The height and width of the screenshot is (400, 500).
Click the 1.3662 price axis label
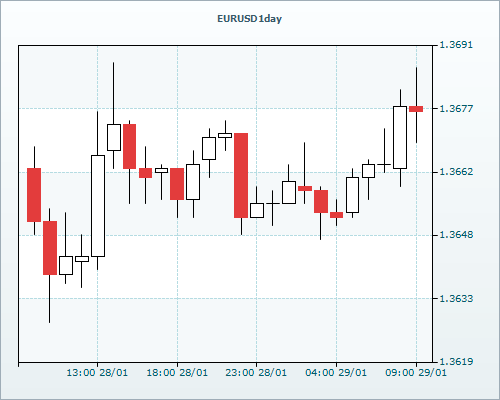click(x=456, y=172)
